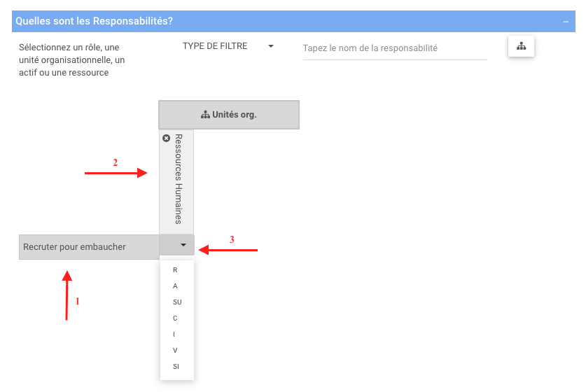Image resolution: width=586 pixels, height=392 pixels.
Task: Choose SI from the dropdown list
Action: click(x=176, y=366)
